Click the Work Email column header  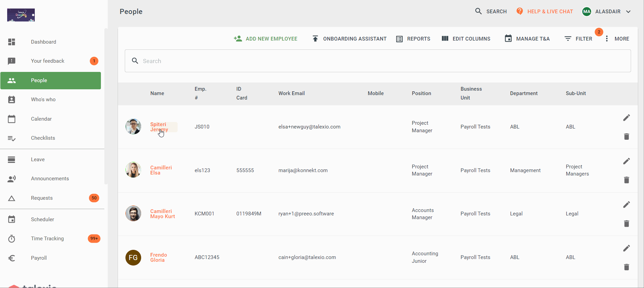[291, 93]
